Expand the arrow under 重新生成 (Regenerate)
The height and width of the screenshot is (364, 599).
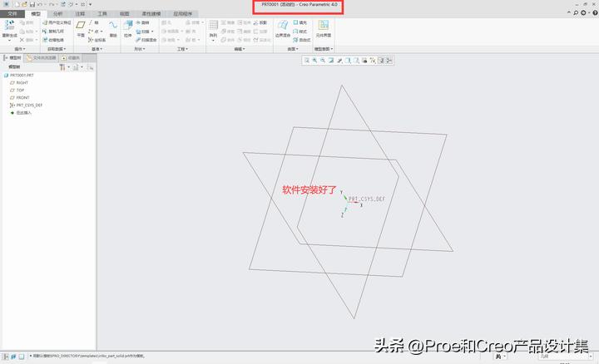[x=9, y=40]
